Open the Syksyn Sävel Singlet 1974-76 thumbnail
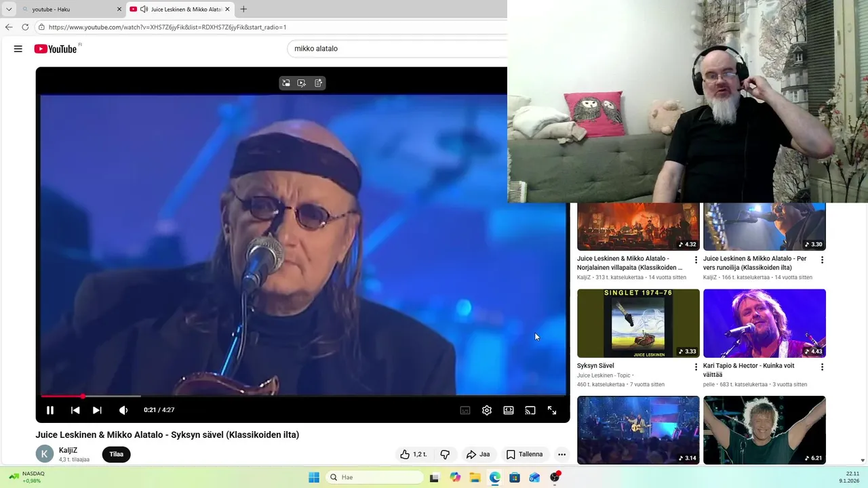The height and width of the screenshot is (488, 868). (x=638, y=323)
